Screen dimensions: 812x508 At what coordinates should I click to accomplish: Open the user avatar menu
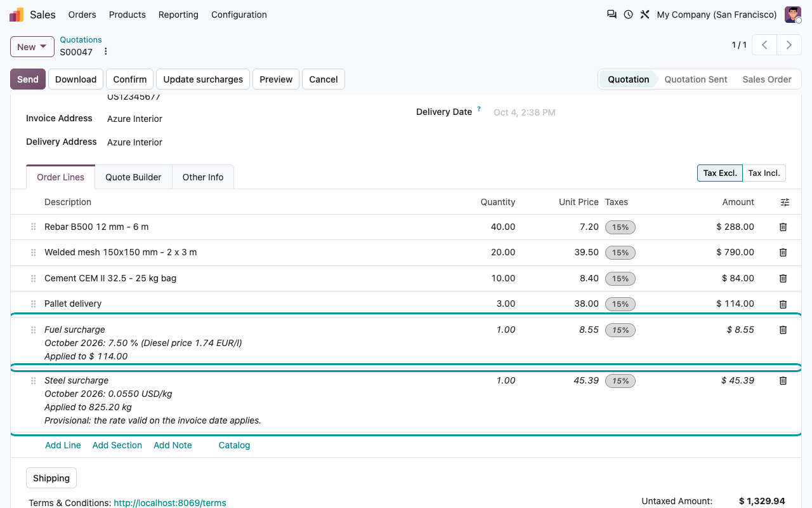(793, 15)
